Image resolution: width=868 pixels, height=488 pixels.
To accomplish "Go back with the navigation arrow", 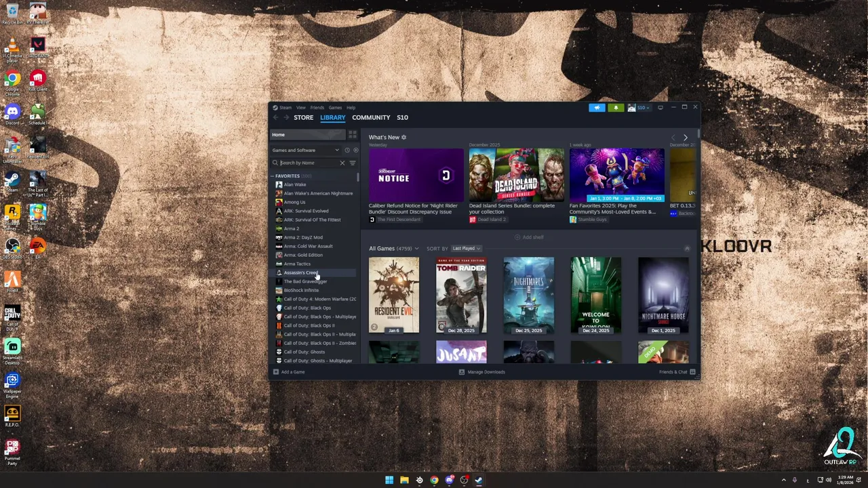I will point(275,117).
